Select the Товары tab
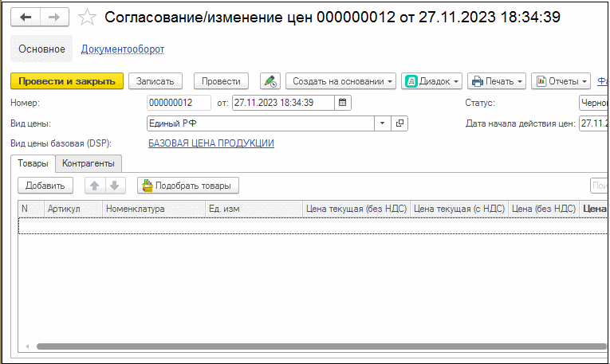610x364 pixels. [33, 163]
